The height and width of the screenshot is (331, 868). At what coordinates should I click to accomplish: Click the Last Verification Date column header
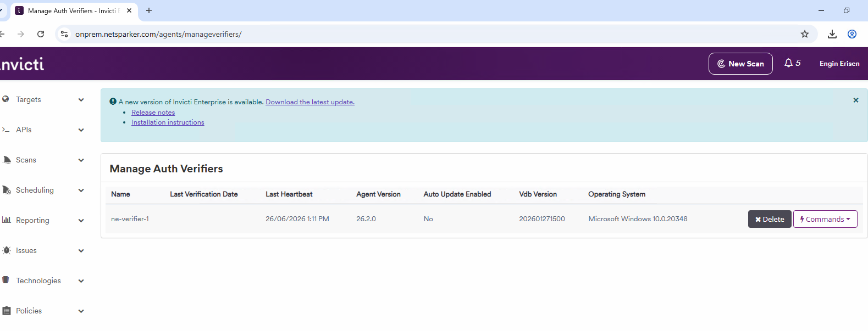point(204,194)
